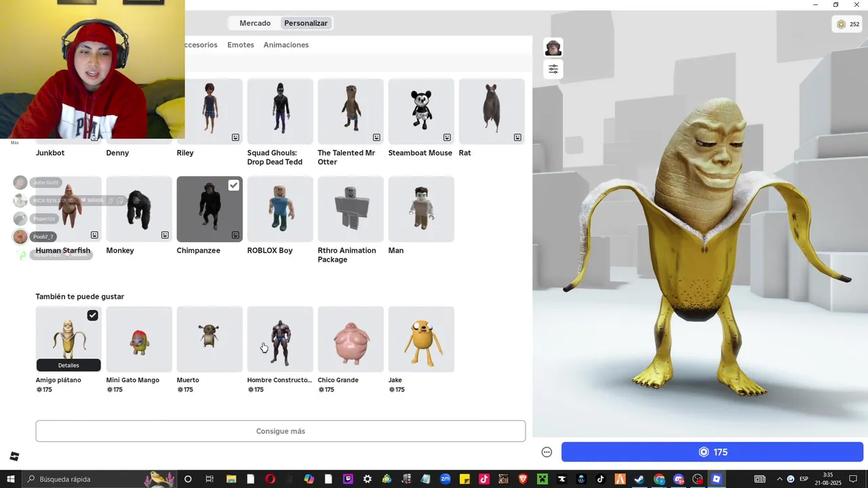Screen dimensions: 868x488
Task: Open bundle icon on Steamboat Mouse card
Action: pyautogui.click(x=447, y=137)
